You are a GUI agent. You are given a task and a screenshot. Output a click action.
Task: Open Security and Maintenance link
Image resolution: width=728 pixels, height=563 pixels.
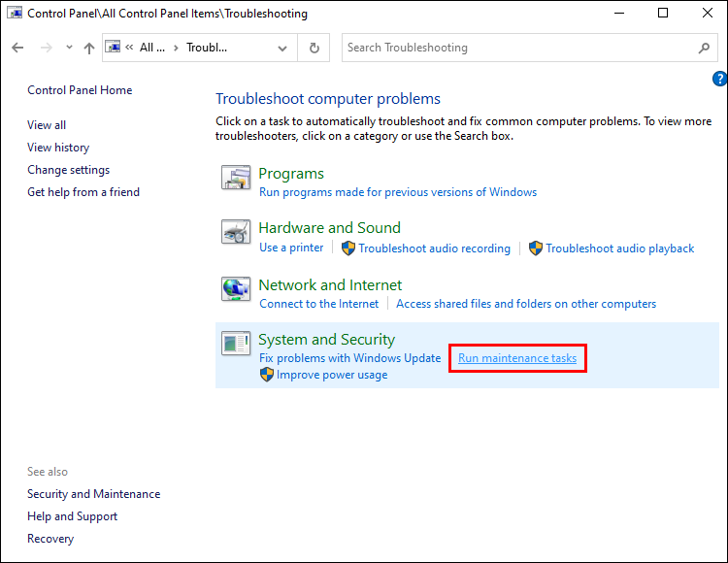click(93, 494)
